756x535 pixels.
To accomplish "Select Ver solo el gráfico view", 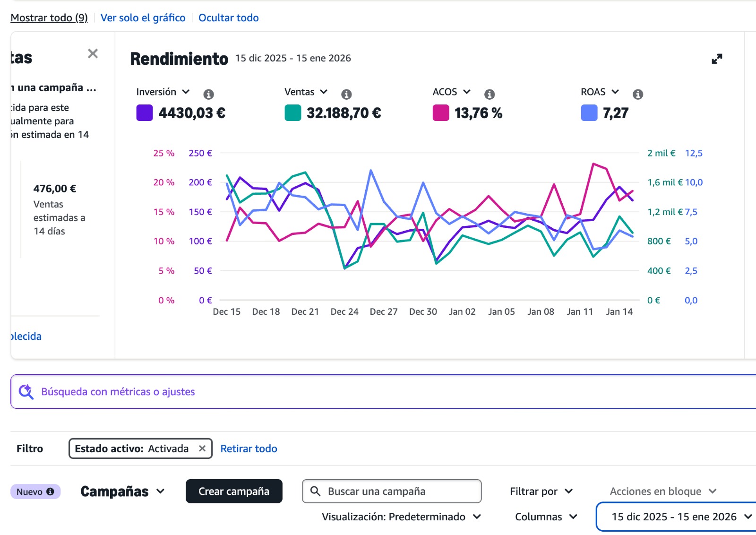I will point(143,18).
